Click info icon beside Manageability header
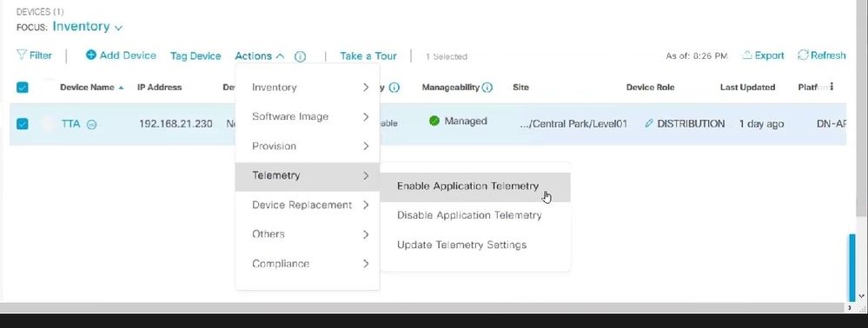Screen dimensions: 868x328 click(487, 88)
